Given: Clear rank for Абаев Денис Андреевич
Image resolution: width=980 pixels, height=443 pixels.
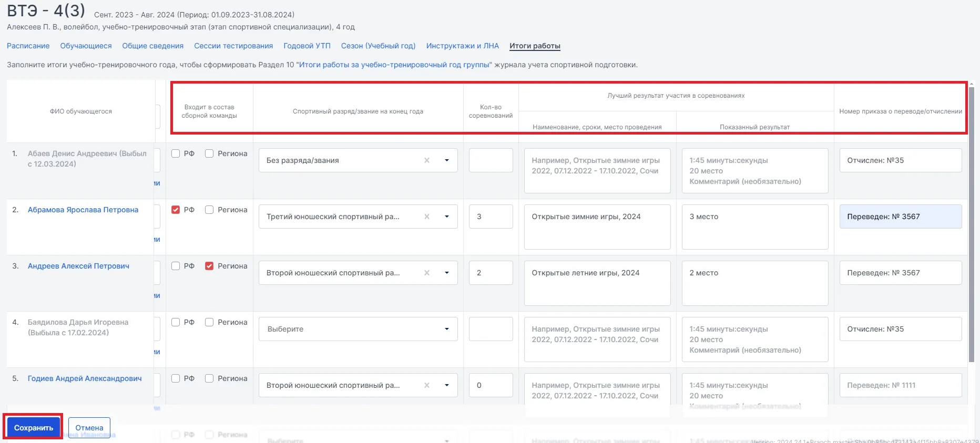Looking at the screenshot, I should (x=427, y=160).
